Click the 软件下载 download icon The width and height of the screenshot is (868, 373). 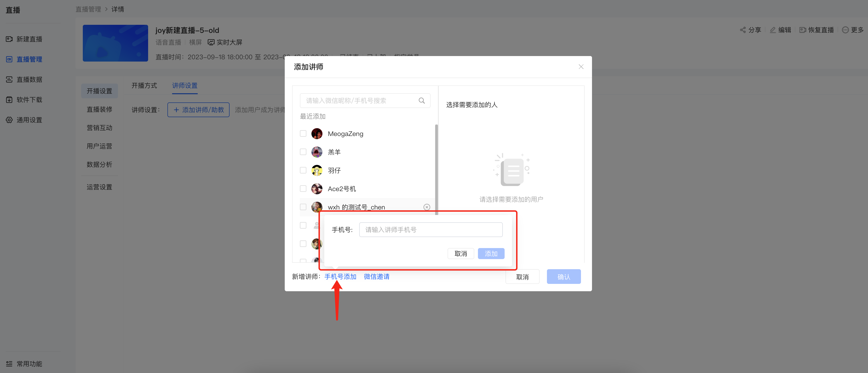point(9,100)
